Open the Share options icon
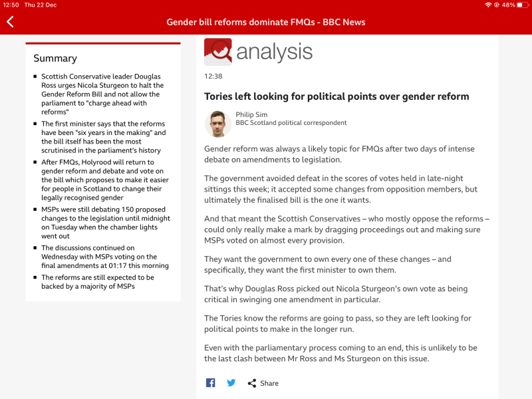Image resolution: width=532 pixels, height=399 pixels. point(252,383)
